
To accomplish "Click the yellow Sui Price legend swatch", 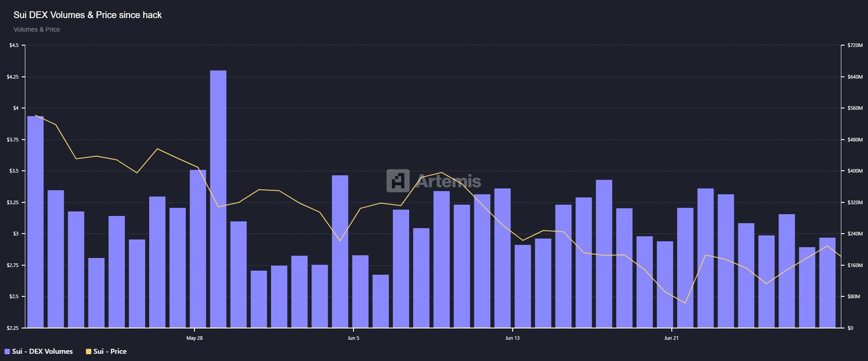I will 89,352.
